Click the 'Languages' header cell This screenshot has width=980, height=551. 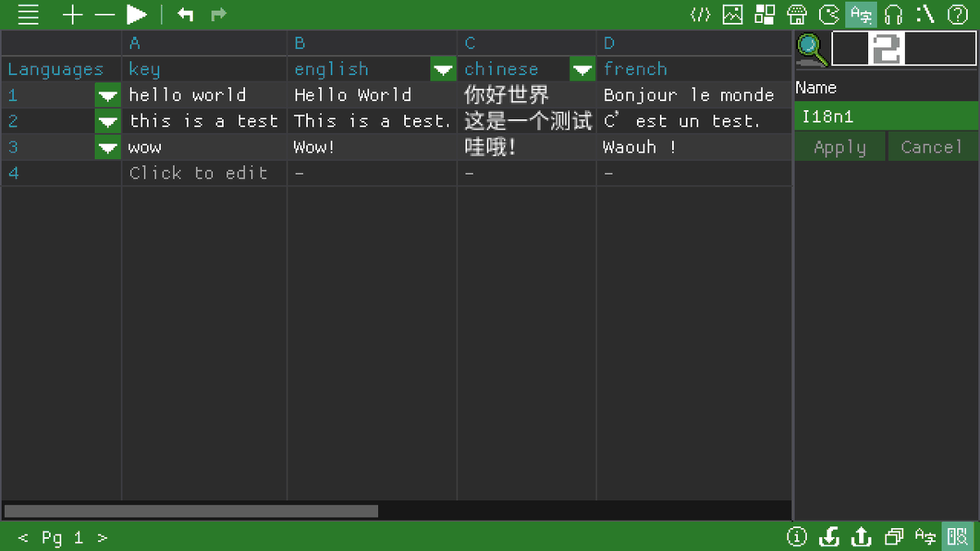pyautogui.click(x=61, y=69)
